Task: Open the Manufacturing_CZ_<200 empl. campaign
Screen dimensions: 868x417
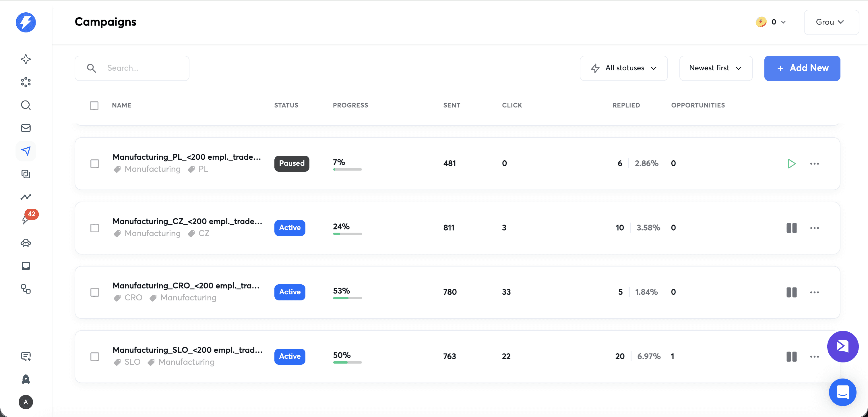Action: coord(187,221)
